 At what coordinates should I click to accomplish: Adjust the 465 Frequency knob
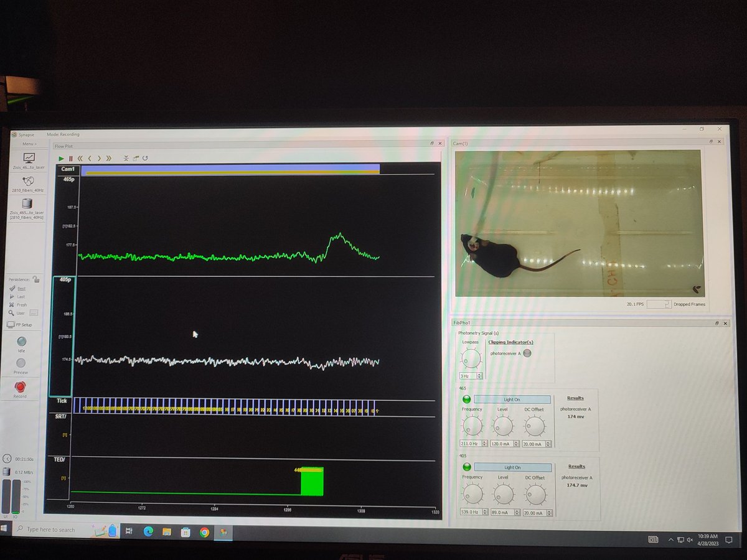click(x=472, y=426)
